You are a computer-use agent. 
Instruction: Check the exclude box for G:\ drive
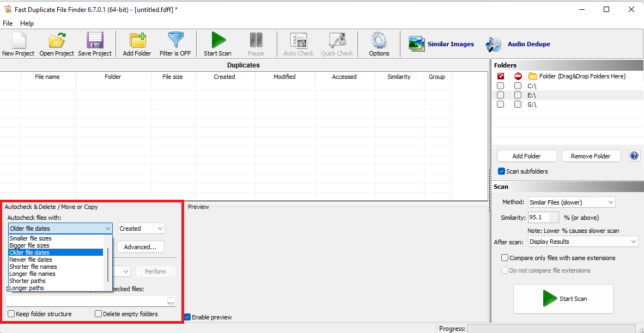518,104
